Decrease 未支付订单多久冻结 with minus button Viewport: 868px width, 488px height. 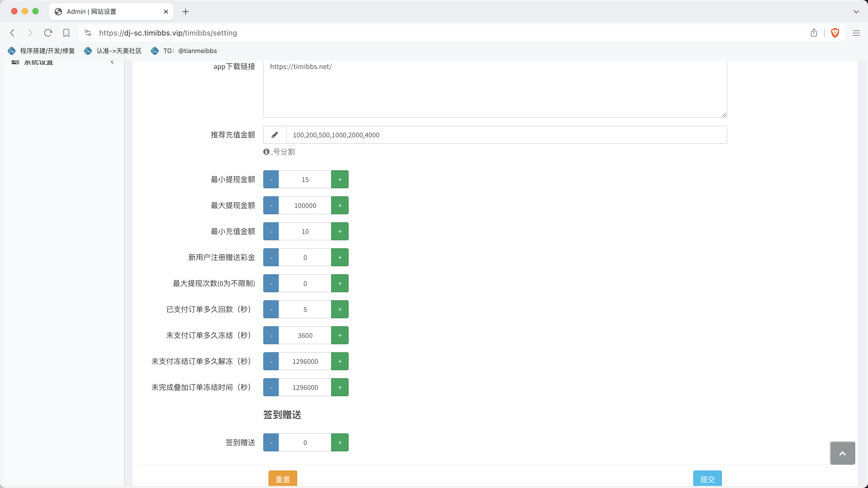coord(271,335)
